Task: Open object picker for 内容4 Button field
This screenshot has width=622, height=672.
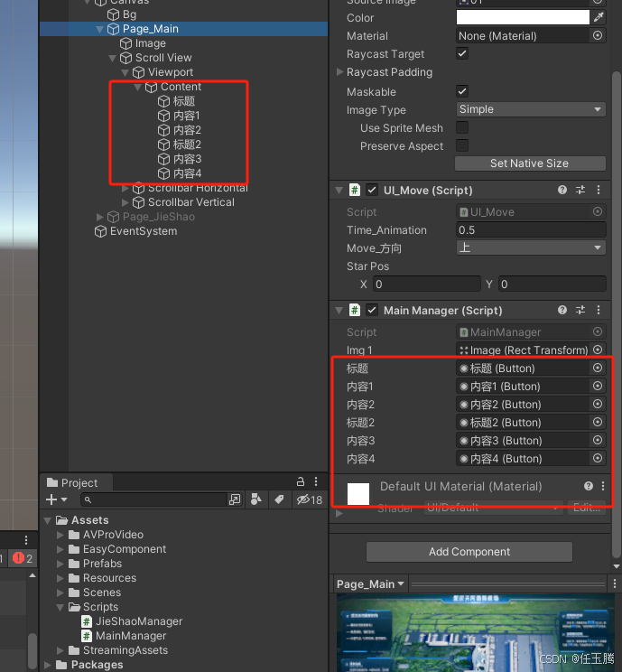Action: tap(598, 458)
